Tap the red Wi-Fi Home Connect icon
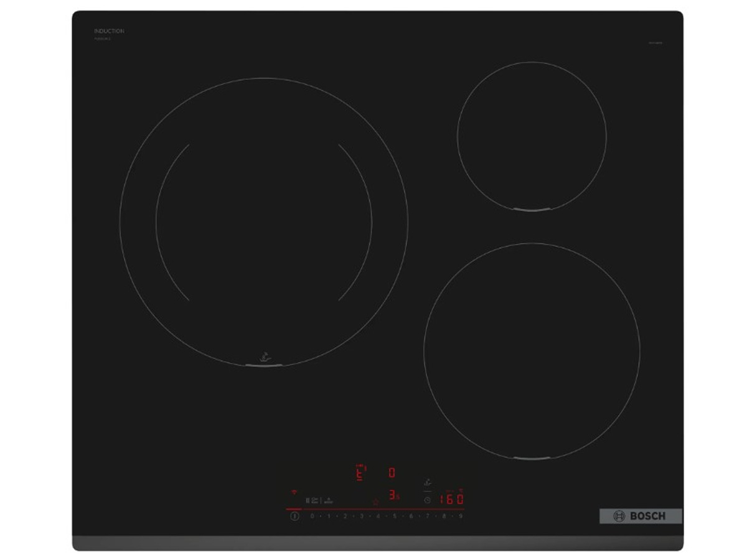The height and width of the screenshot is (560, 747). pos(294,492)
